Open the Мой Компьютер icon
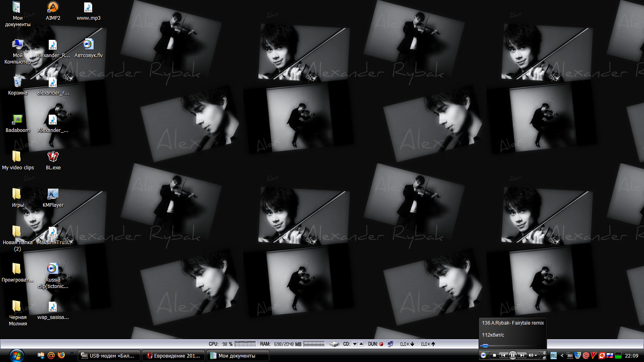 (x=17, y=45)
